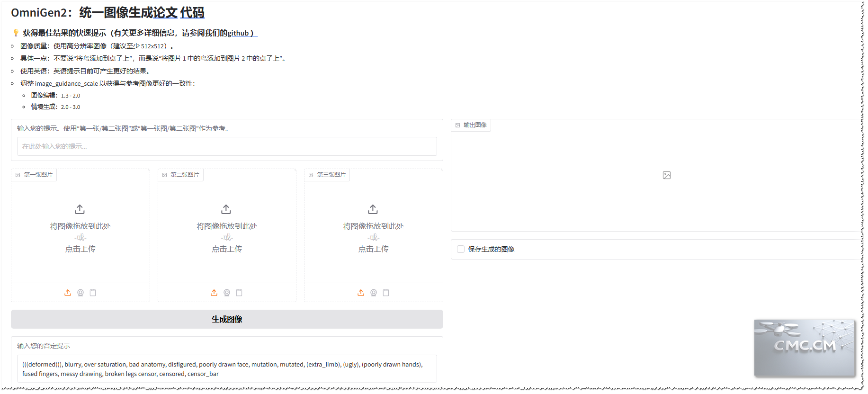Click into the negative prompt text box

click(227, 369)
